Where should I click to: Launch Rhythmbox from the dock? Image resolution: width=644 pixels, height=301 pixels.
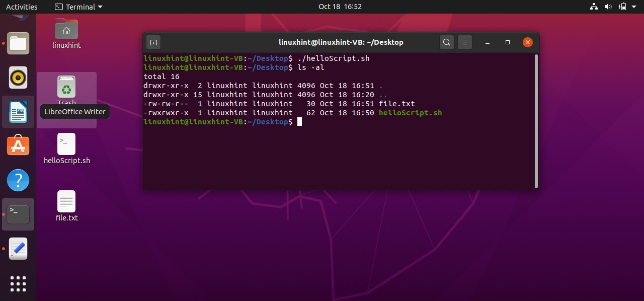19,78
